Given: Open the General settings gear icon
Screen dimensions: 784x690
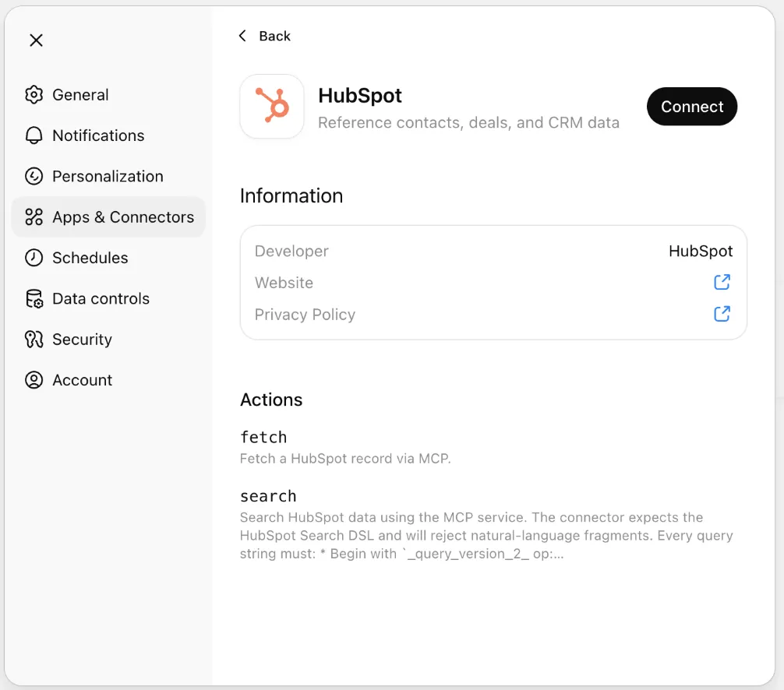Looking at the screenshot, I should coord(34,94).
